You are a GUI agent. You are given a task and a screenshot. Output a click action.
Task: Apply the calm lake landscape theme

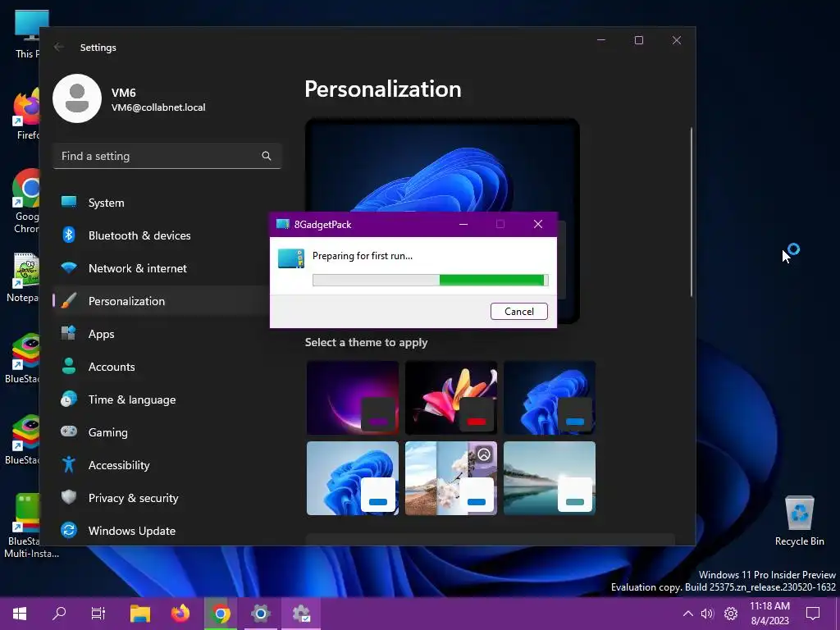click(550, 478)
